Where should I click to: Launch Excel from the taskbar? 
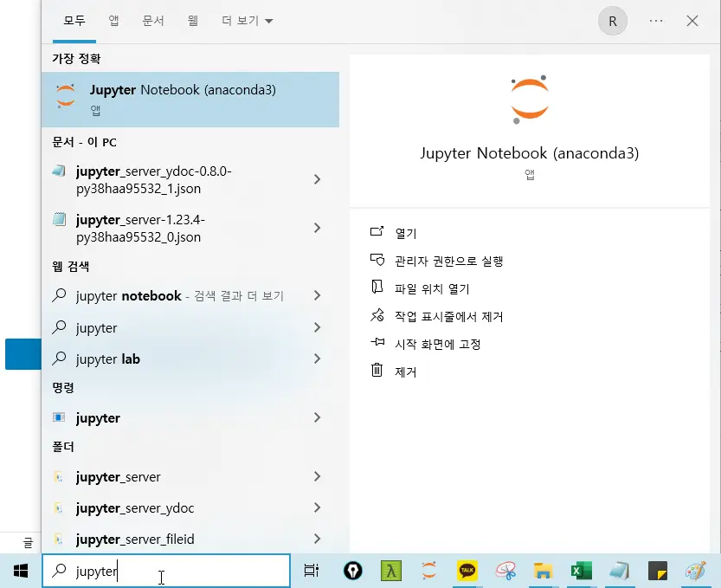click(582, 571)
